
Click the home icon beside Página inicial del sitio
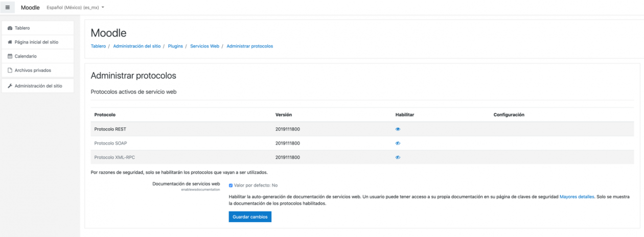[x=10, y=42]
